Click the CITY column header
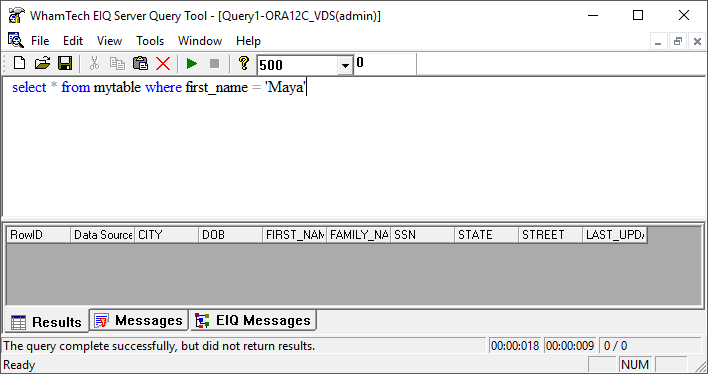This screenshot has width=708, height=374. 167,235
